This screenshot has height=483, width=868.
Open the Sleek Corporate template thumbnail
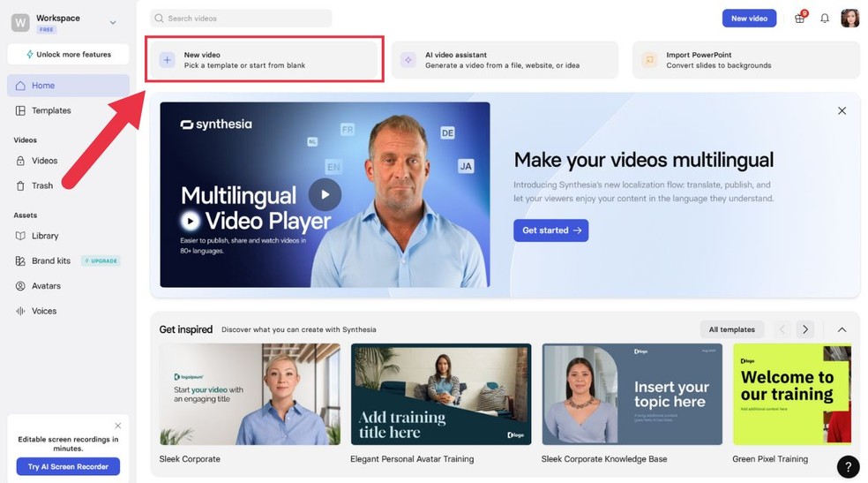pos(250,395)
